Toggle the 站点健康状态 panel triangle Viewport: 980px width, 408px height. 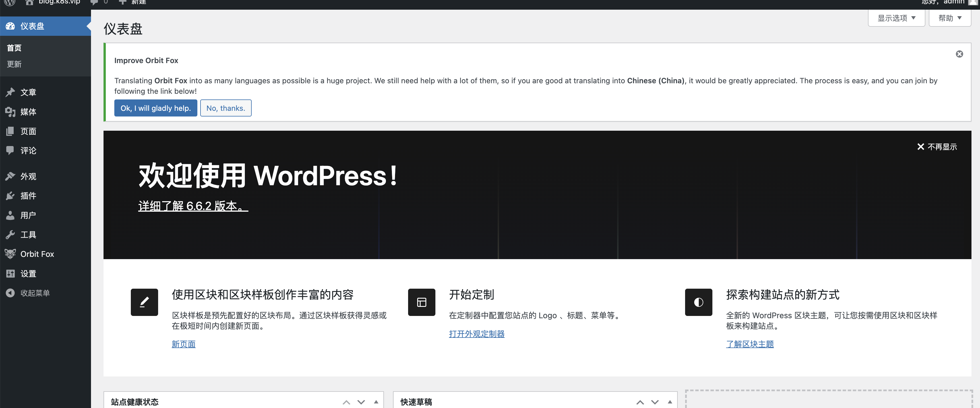point(376,402)
